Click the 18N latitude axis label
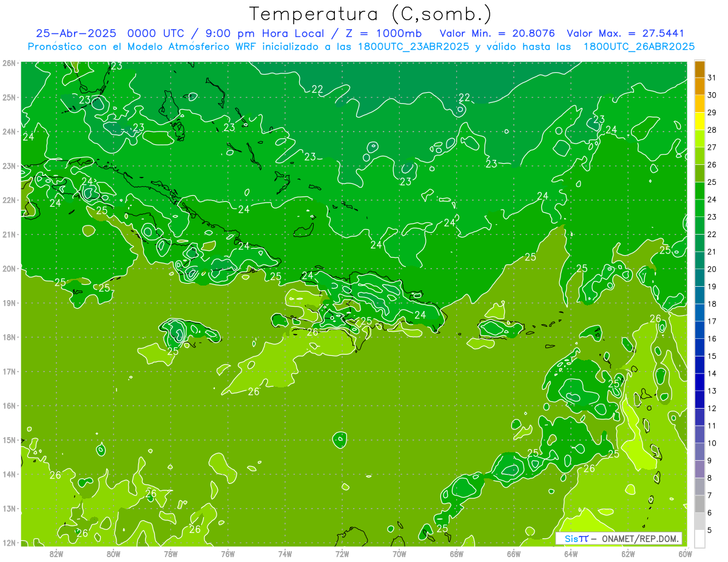This screenshot has width=728, height=562. tap(9, 337)
